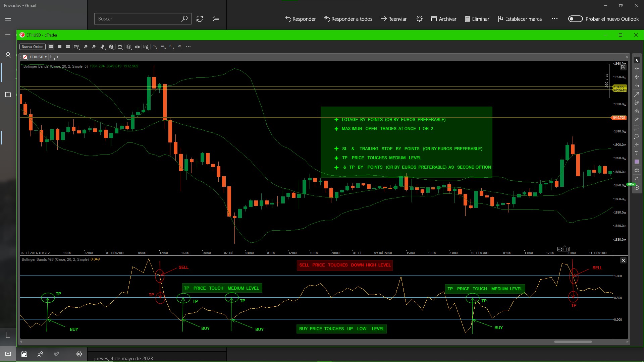
Task: Click the ETHUSD symbol color icon
Action: pos(25,57)
